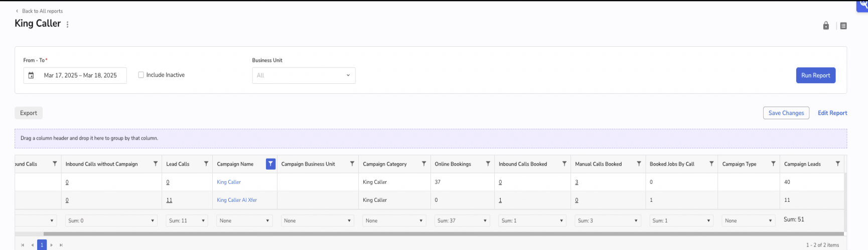The height and width of the screenshot is (250, 868).
Task: Go back via Back to All reports link
Action: pos(42,11)
